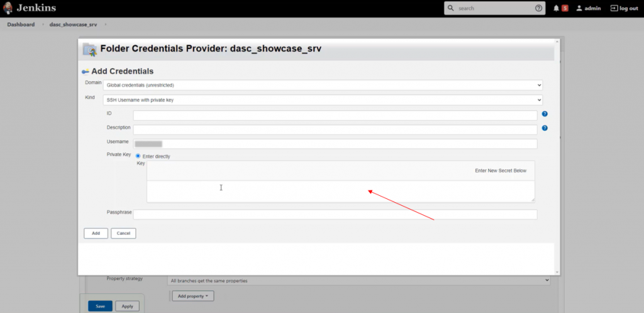Click the Add Credentials heading
This screenshot has height=313, width=644.
point(123,71)
